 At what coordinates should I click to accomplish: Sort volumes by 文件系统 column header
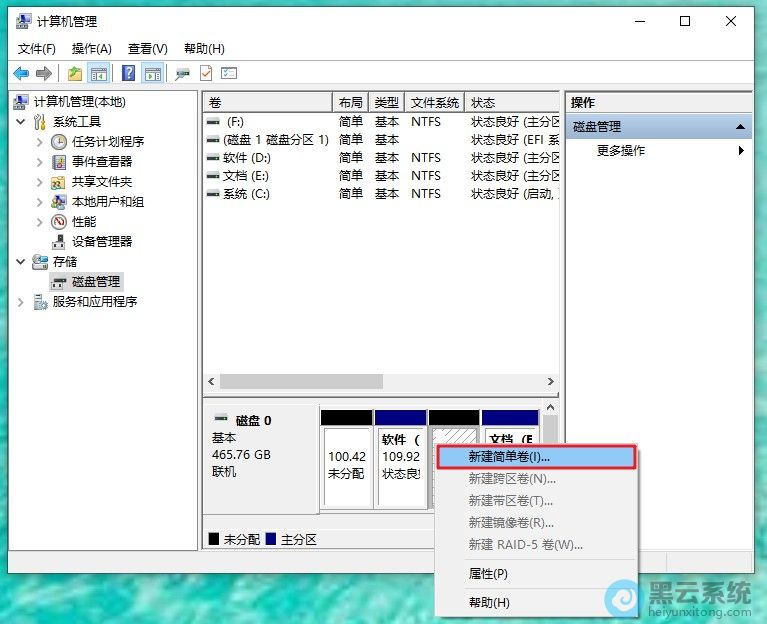435,103
